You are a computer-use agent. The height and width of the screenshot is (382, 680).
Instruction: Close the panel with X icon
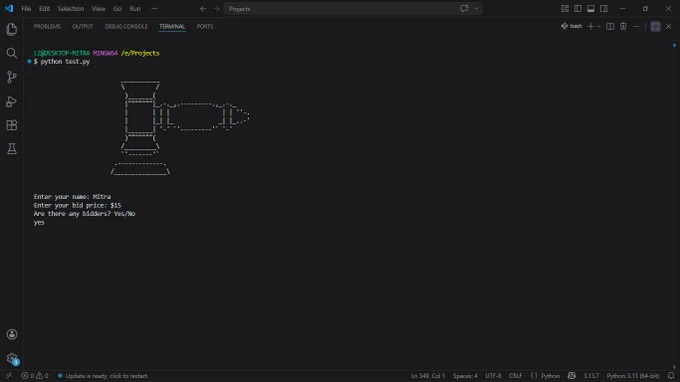[668, 26]
